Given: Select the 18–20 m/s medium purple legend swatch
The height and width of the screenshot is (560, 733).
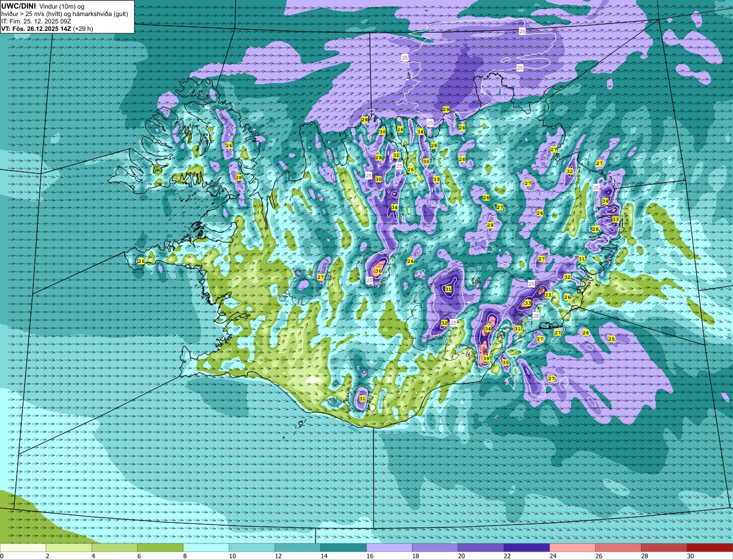Looking at the screenshot, I should (x=435, y=548).
